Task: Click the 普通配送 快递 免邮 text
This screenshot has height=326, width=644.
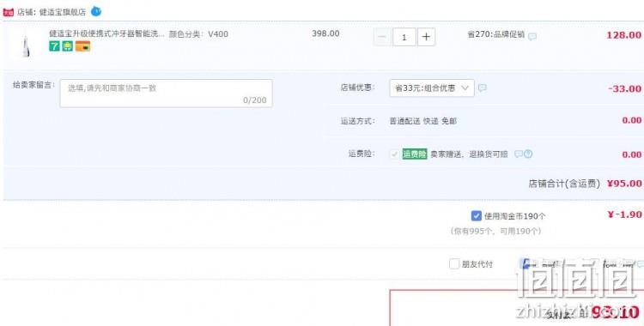Action: point(423,121)
